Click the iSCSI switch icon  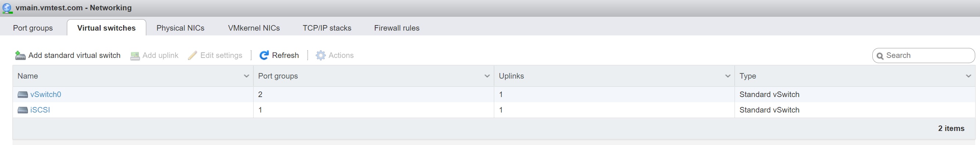(x=23, y=110)
